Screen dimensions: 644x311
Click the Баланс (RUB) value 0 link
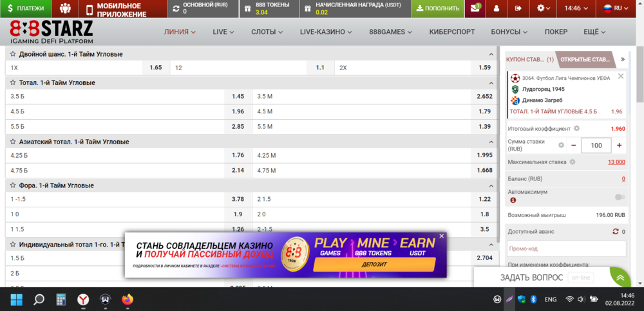point(623,179)
